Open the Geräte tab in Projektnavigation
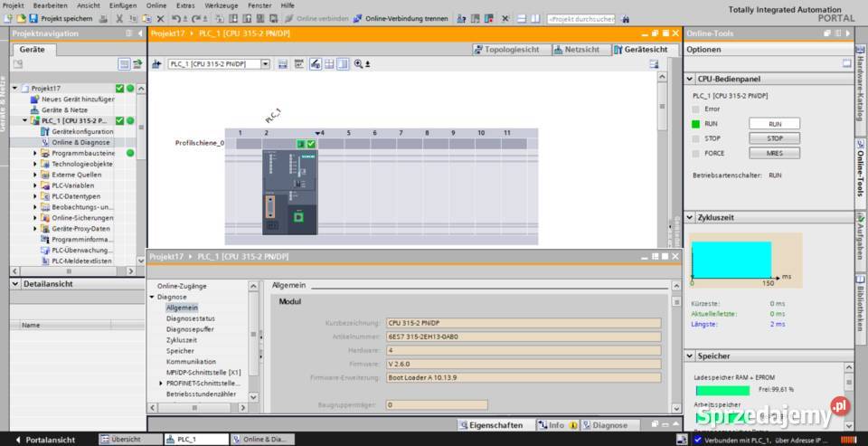868x446 pixels. click(x=33, y=50)
